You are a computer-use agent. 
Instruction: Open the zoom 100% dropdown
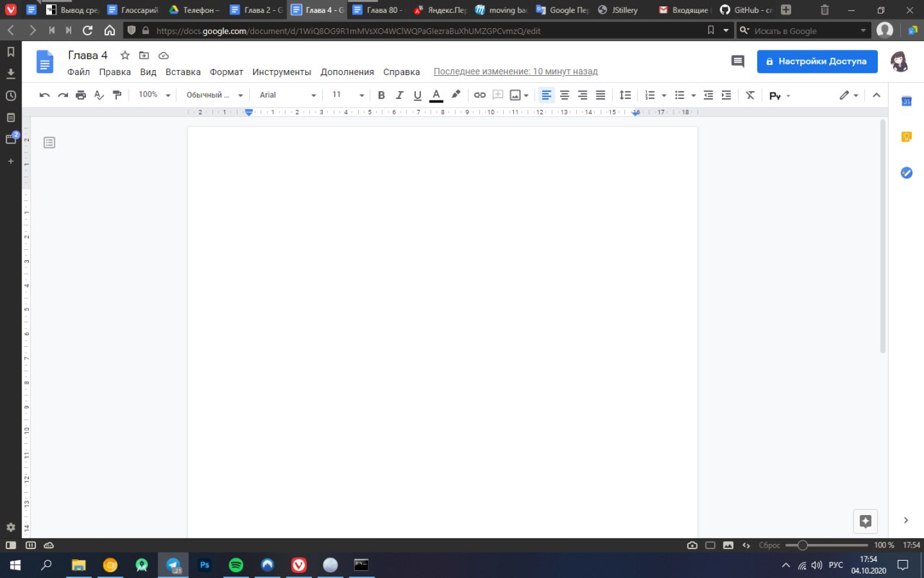coord(154,95)
